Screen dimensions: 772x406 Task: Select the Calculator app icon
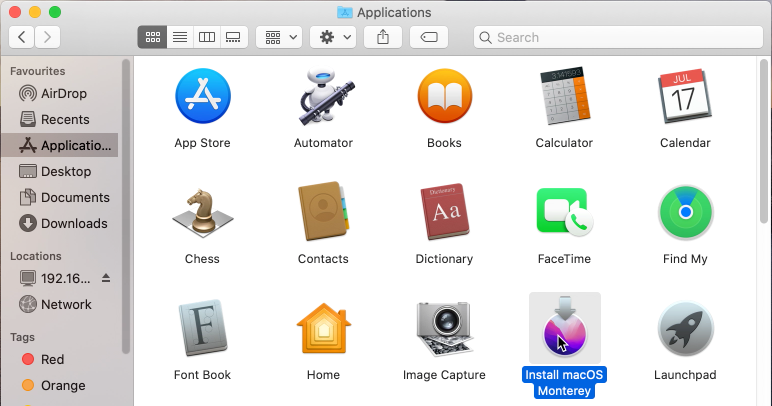[x=565, y=96]
